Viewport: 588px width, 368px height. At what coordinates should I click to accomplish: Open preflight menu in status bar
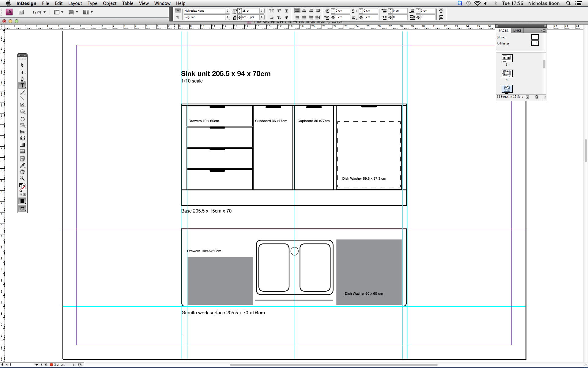[x=74, y=365]
